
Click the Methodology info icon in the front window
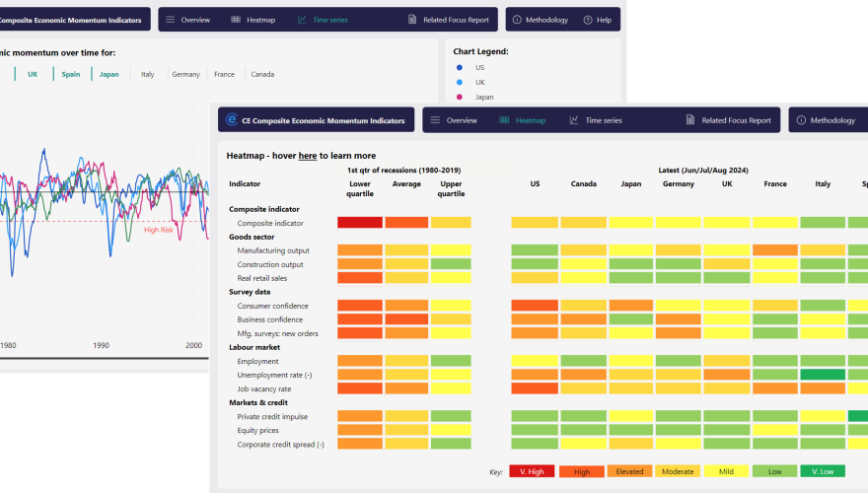pyautogui.click(x=800, y=120)
